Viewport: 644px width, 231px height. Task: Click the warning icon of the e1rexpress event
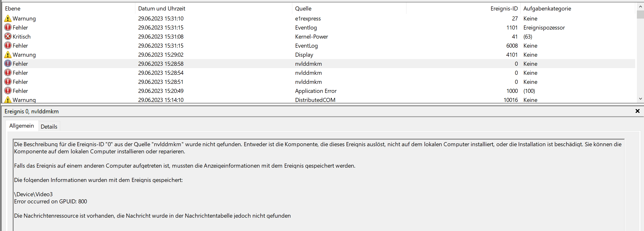click(x=8, y=19)
